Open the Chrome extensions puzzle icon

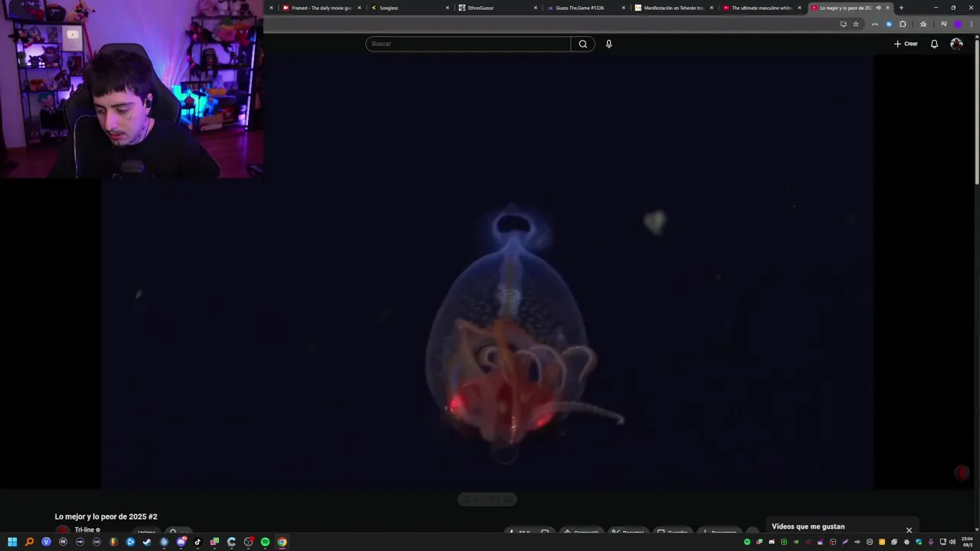click(x=903, y=24)
